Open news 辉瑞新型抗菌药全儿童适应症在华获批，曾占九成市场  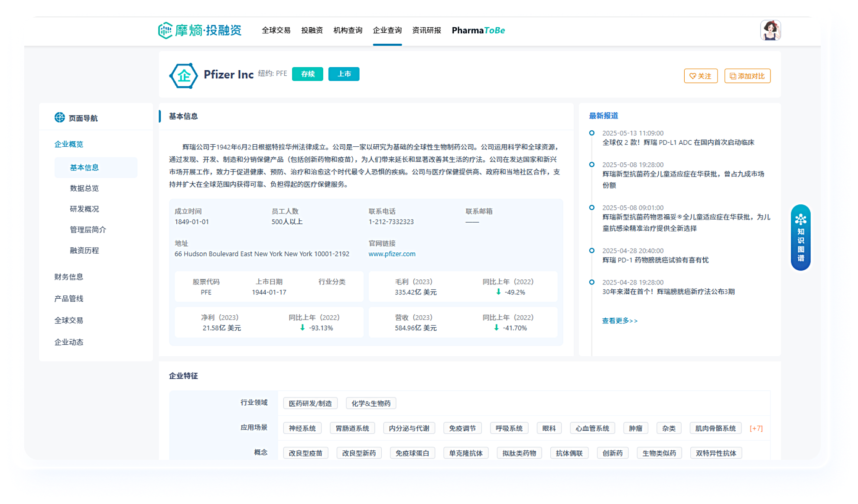683,179
